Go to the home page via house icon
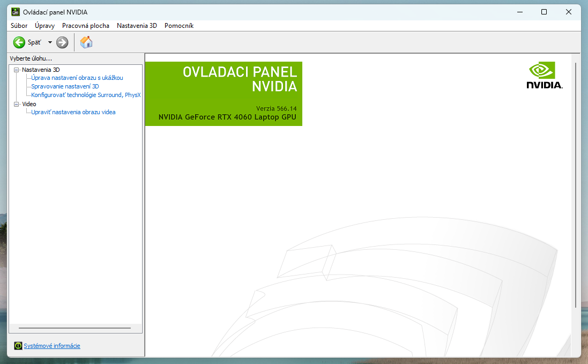588x364 pixels. (86, 42)
